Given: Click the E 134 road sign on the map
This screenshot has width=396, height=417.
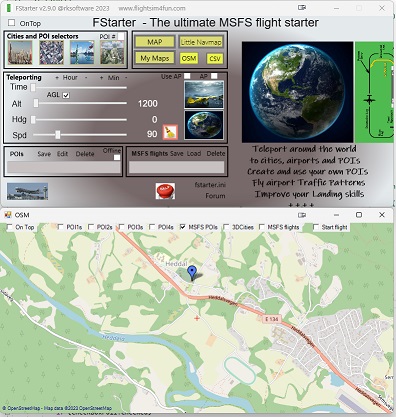Looking at the screenshot, I should tap(272, 319).
